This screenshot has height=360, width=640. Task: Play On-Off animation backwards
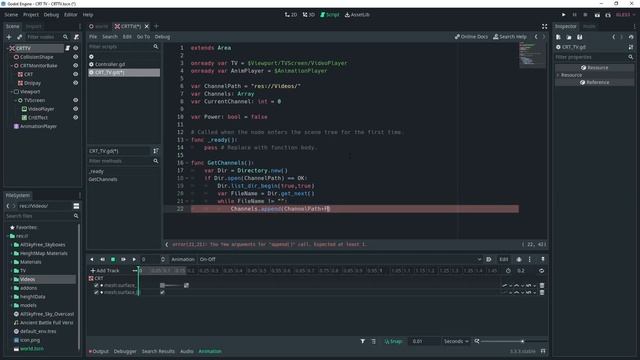point(92,259)
